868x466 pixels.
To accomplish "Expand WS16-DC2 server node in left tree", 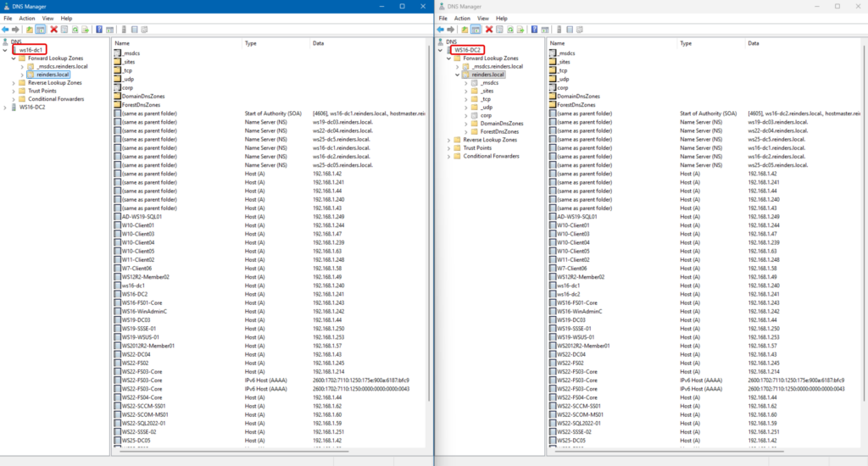I will [5, 108].
